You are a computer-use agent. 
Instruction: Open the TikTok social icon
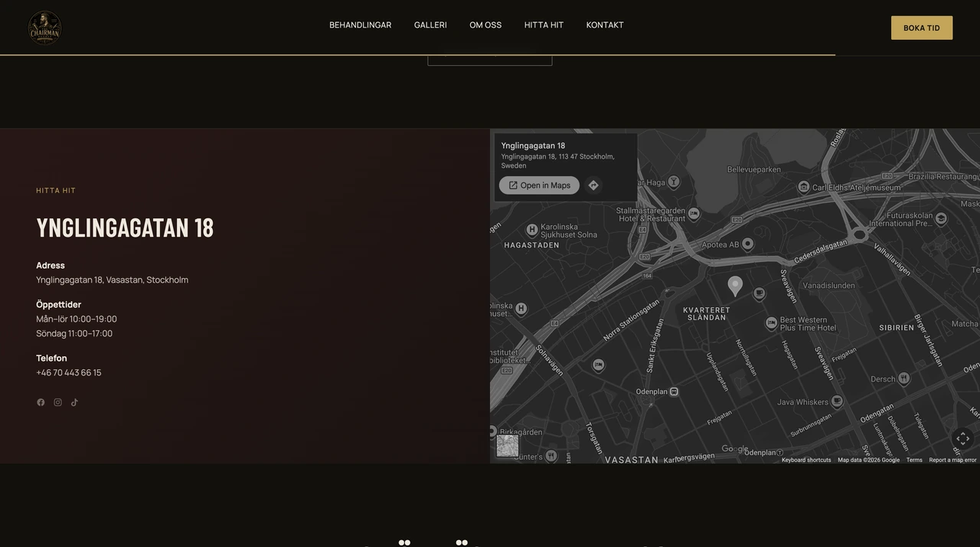(74, 402)
